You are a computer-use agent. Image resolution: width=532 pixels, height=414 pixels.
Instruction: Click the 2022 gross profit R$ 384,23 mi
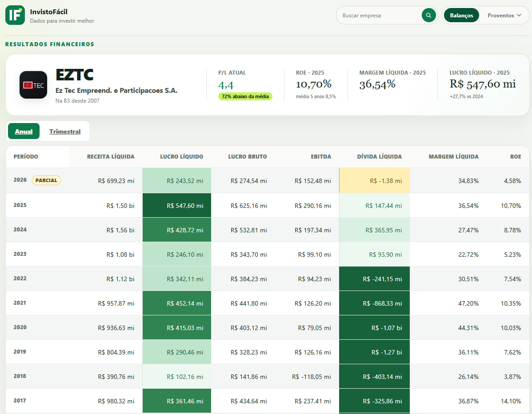click(x=249, y=279)
